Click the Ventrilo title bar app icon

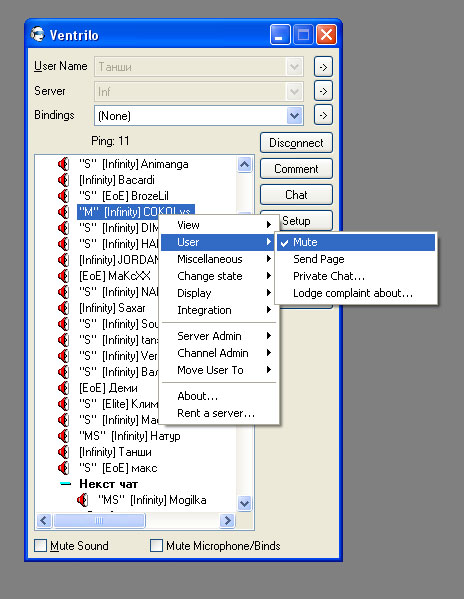point(38,35)
